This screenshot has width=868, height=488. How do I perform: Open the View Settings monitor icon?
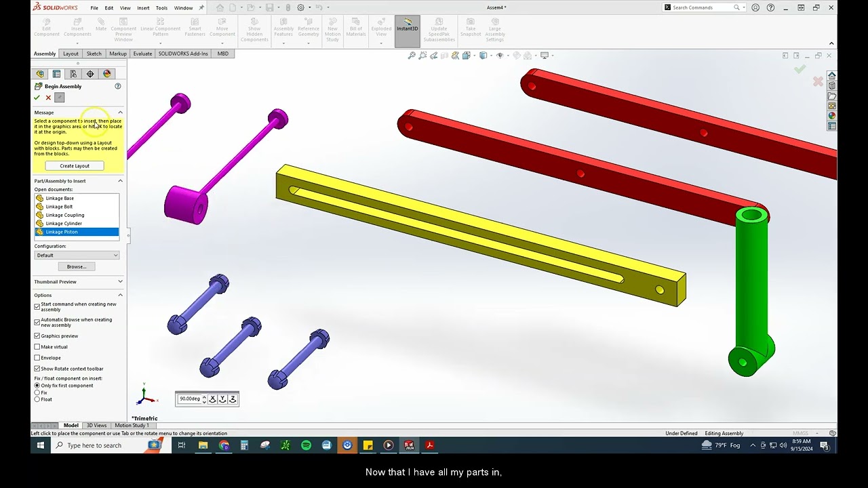[545, 56]
